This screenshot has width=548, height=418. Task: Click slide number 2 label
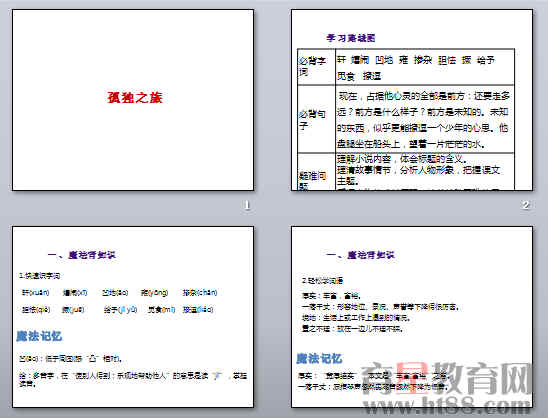tap(526, 205)
